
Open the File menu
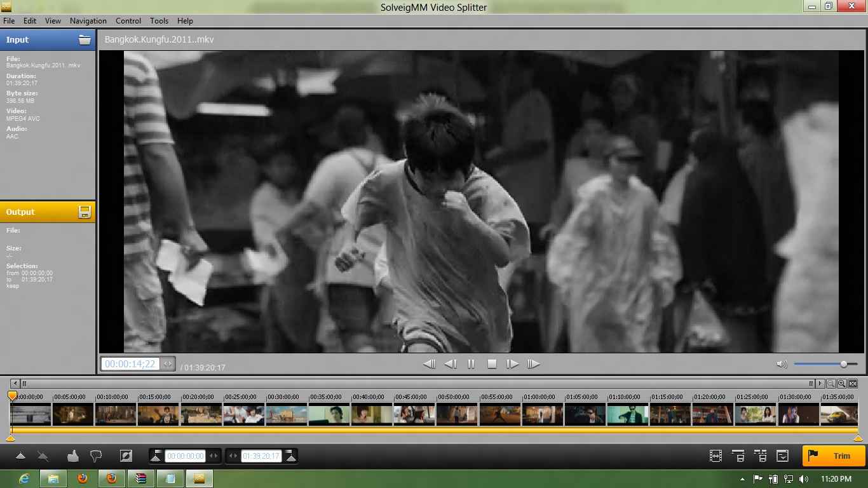tap(9, 21)
